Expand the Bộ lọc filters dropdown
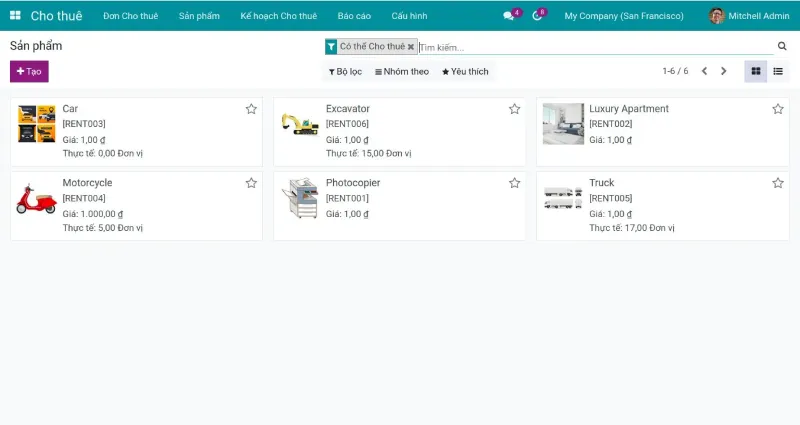 (345, 72)
